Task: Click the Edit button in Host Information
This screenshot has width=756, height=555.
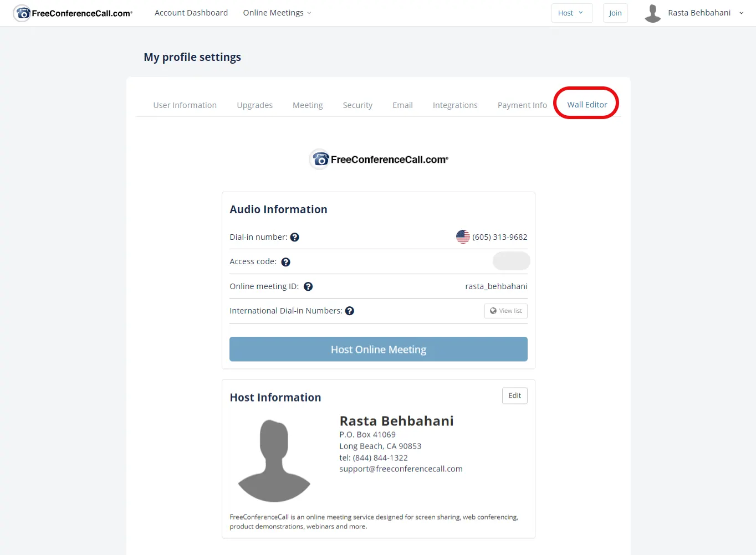Action: click(x=514, y=395)
